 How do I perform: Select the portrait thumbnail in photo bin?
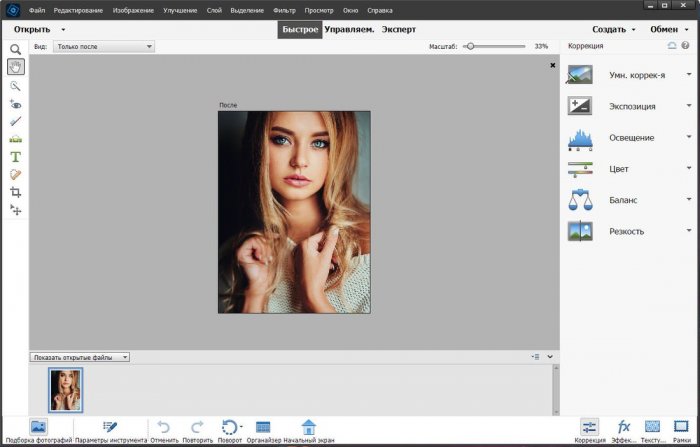point(66,389)
